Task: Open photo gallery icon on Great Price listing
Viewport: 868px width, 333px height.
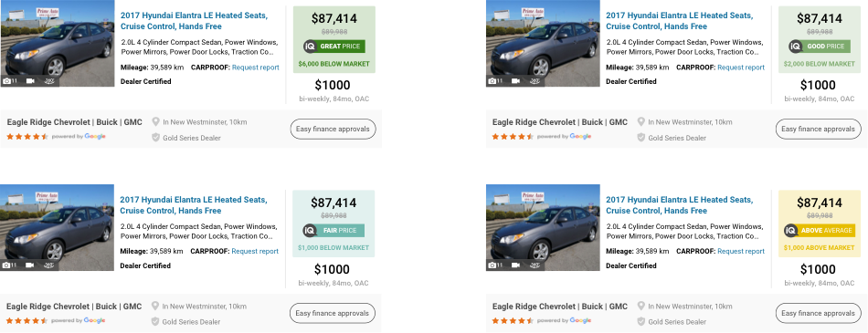Action: [x=7, y=81]
